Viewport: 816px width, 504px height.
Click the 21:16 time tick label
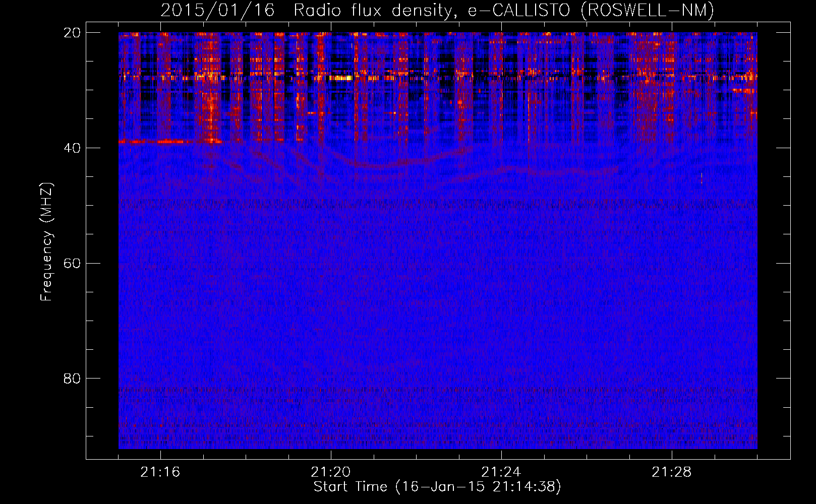point(160,472)
